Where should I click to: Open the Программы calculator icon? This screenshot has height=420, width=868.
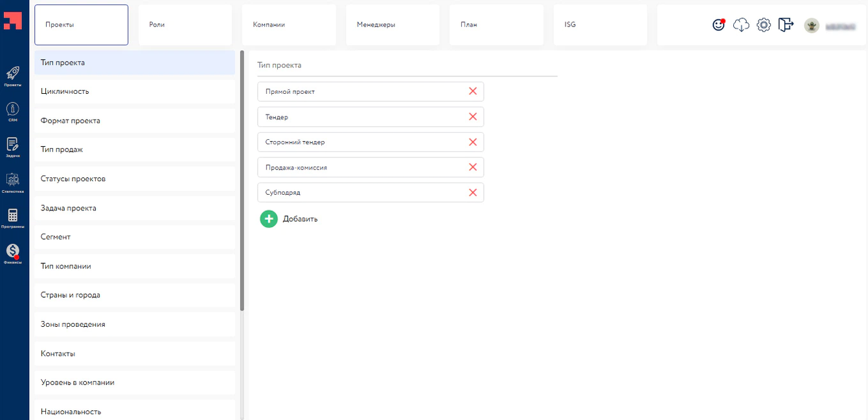click(12, 216)
